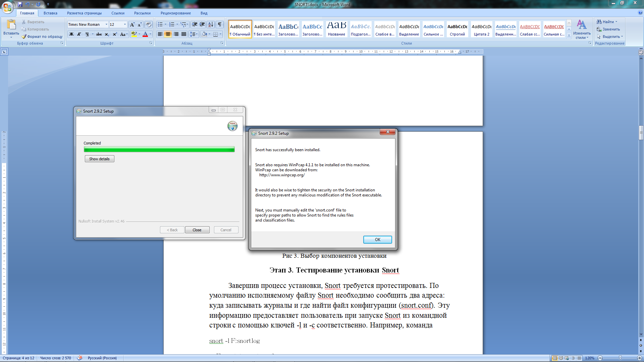Toggle bold (Ж) formatting
Viewport: 644px width, 362px height.
(71, 34)
